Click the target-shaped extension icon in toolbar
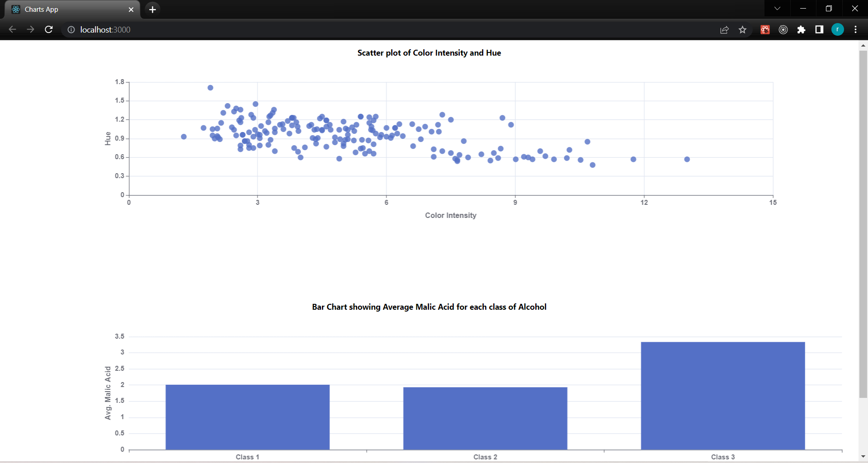The image size is (868, 463). coord(783,29)
